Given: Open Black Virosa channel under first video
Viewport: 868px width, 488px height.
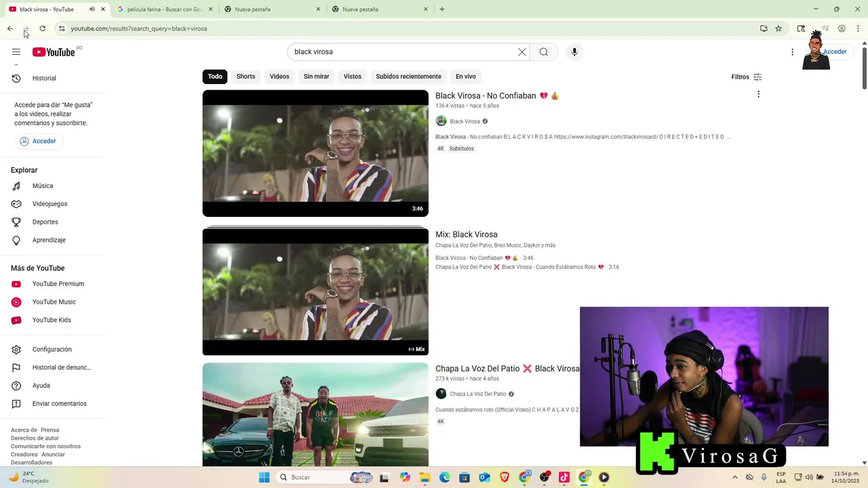Looking at the screenshot, I should (x=465, y=121).
